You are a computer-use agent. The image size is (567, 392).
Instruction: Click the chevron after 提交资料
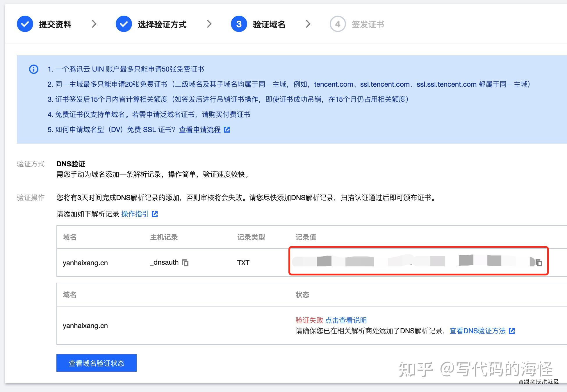tap(94, 24)
